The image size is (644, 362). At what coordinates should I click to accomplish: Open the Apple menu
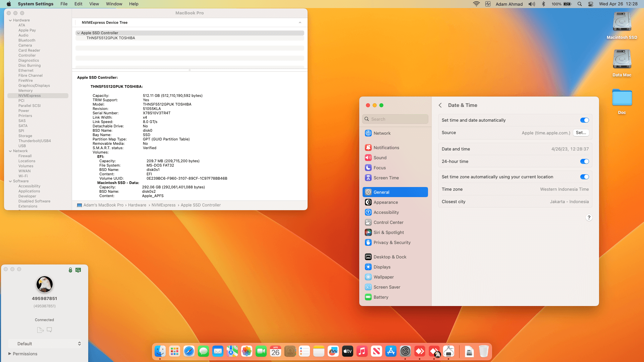(x=9, y=4)
